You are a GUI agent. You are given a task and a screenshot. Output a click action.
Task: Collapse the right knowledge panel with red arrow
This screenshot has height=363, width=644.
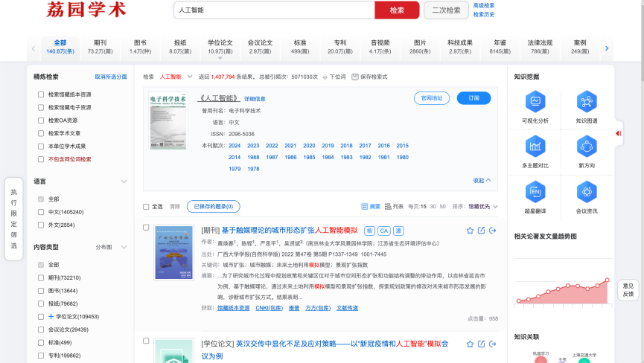point(619,133)
